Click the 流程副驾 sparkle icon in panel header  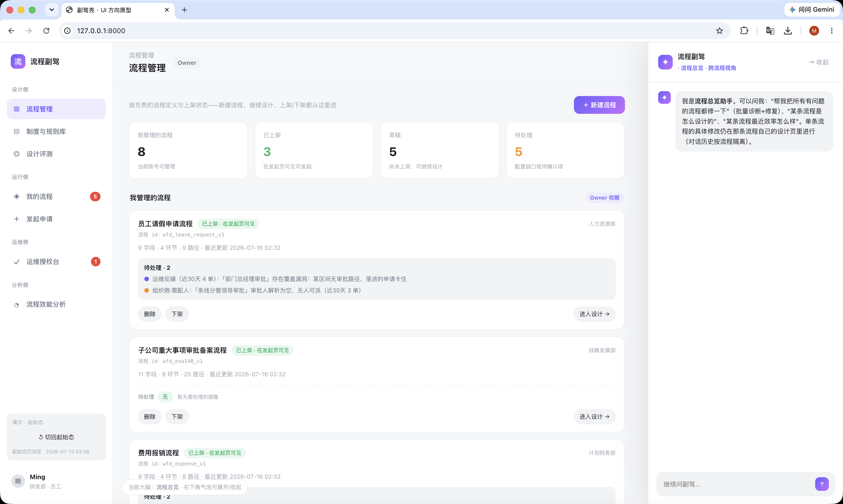[x=665, y=62]
